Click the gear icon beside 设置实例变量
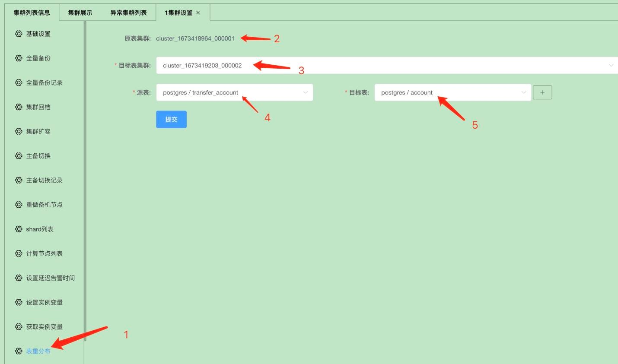The width and height of the screenshot is (618, 364). (x=19, y=302)
